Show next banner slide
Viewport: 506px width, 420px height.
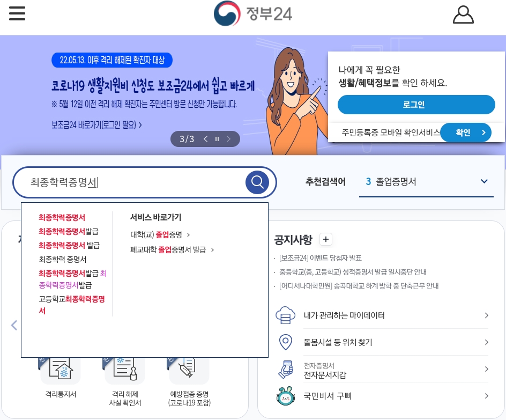[x=228, y=139]
